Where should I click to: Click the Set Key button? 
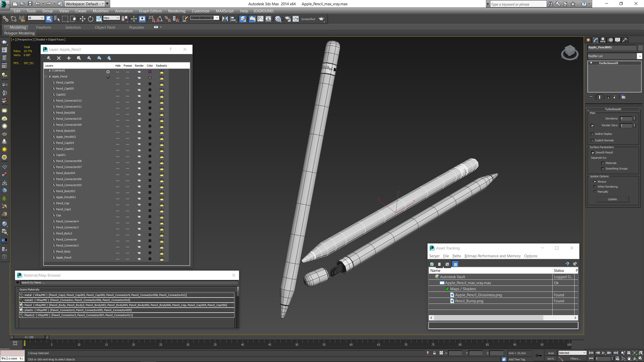(x=551, y=359)
